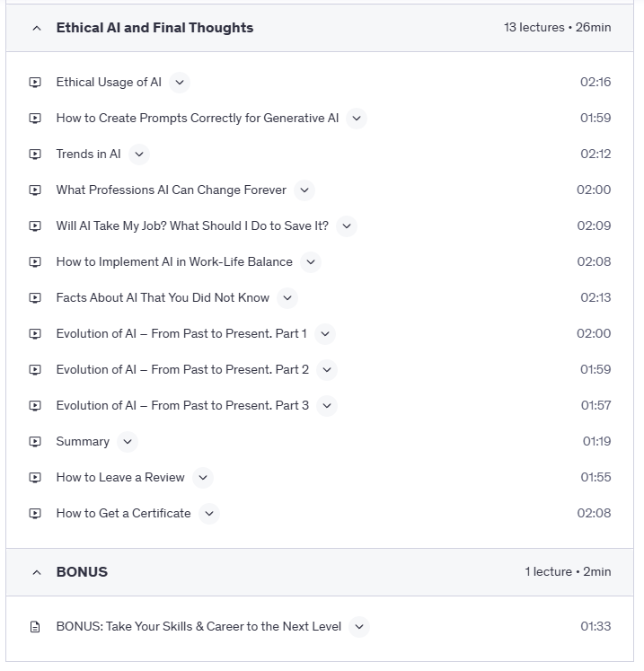The width and height of the screenshot is (644, 671).
Task: Click document icon beside the BONUS lecture
Action: click(35, 627)
